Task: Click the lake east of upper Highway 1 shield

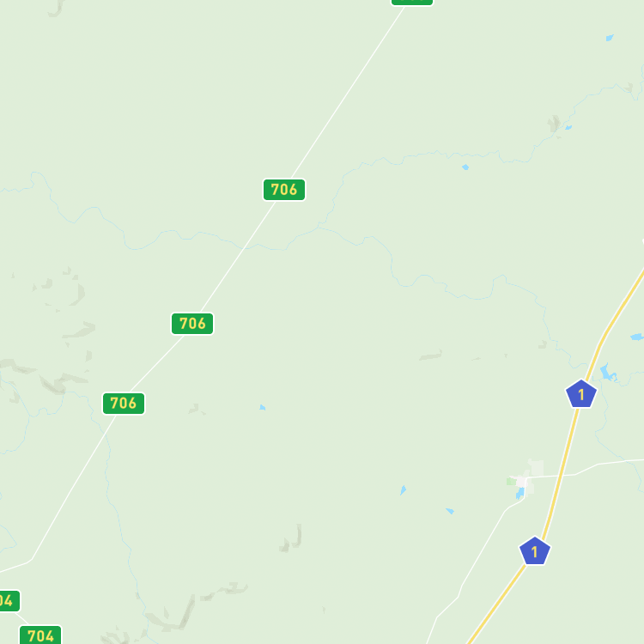Action: pos(608,373)
